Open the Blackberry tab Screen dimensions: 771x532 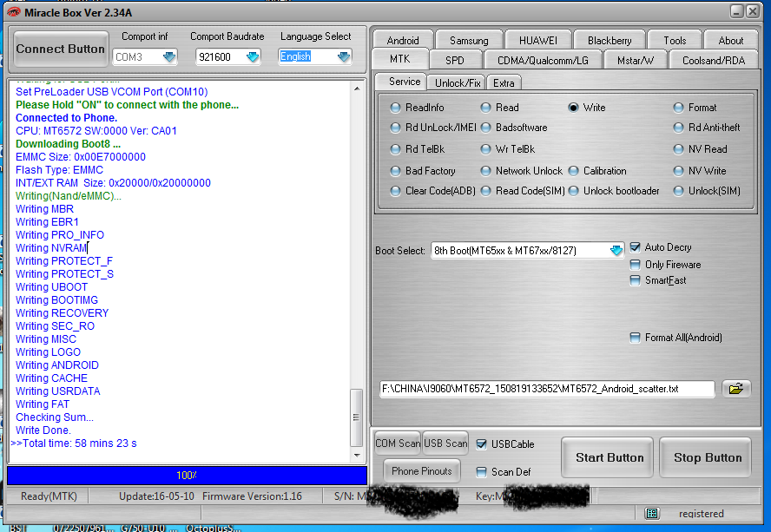(610, 40)
